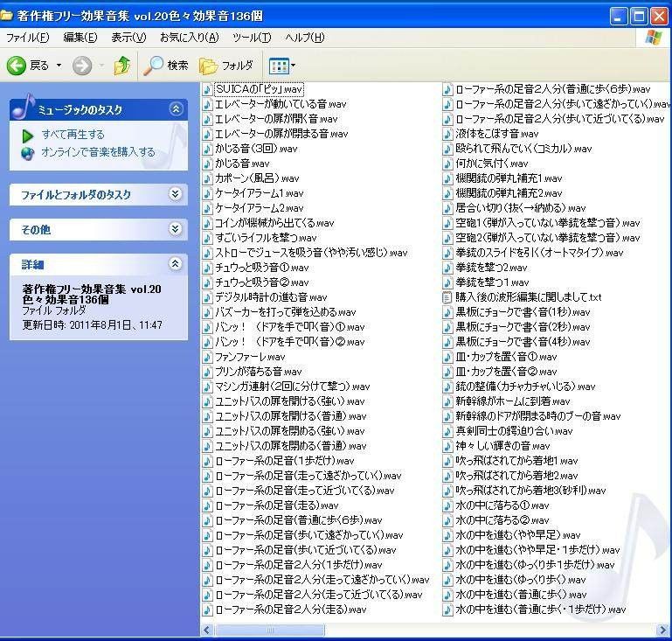
Task: Select the ケータイアラーム1.wav file icon
Action: (207, 193)
